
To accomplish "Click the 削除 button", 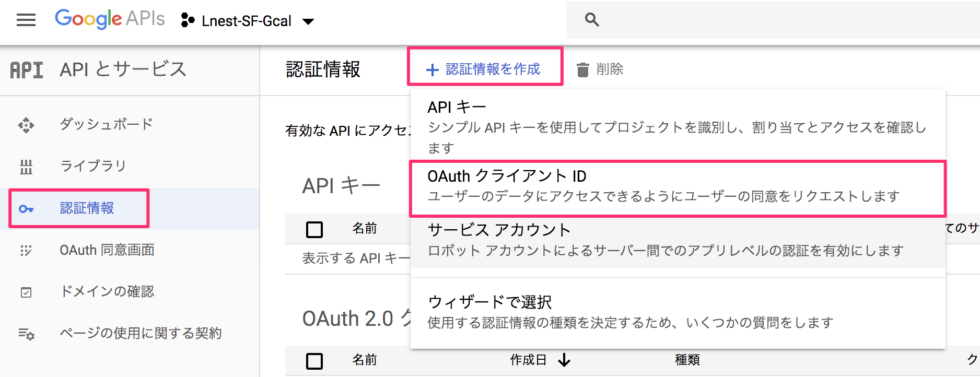I will point(600,69).
